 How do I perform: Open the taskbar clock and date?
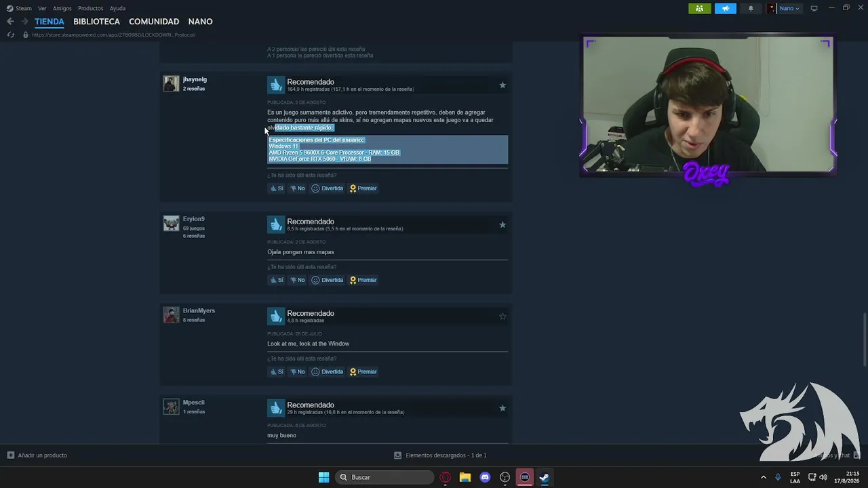click(x=847, y=477)
